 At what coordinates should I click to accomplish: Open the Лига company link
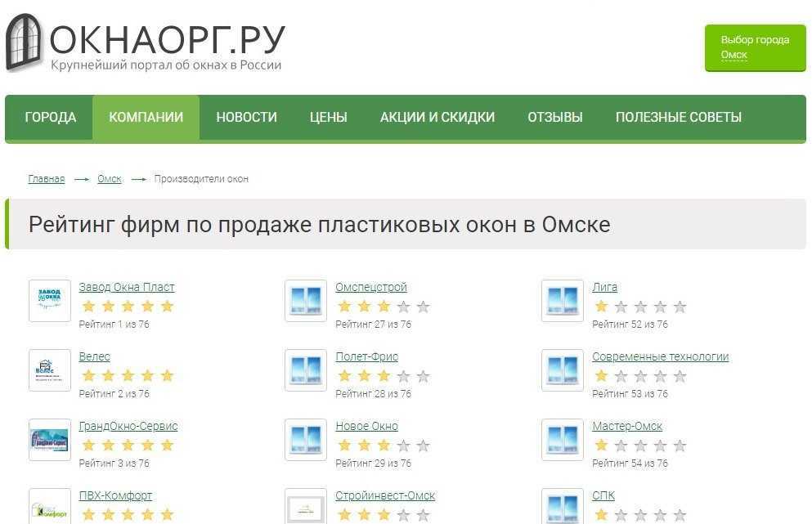pyautogui.click(x=605, y=287)
